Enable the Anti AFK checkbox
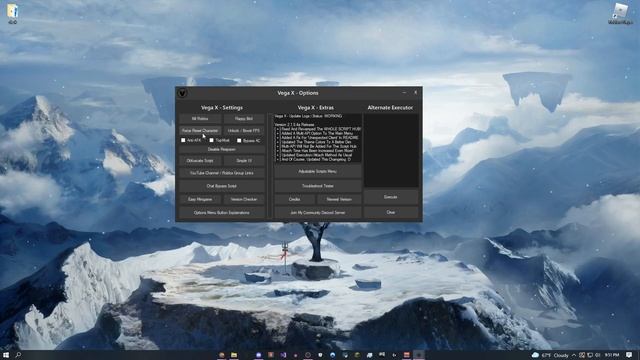This screenshot has width=640, height=360. click(183, 140)
